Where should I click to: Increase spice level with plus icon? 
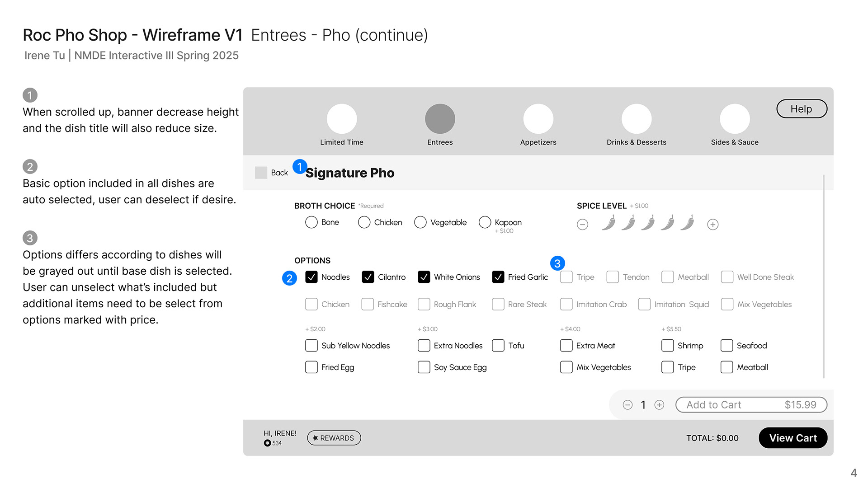713,225
